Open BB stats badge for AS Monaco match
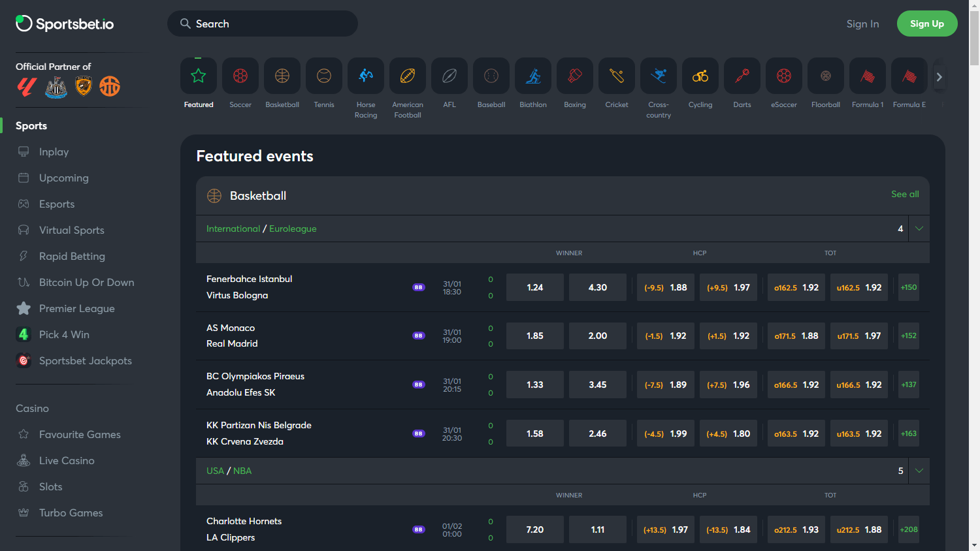This screenshot has height=551, width=980. pyautogui.click(x=419, y=336)
